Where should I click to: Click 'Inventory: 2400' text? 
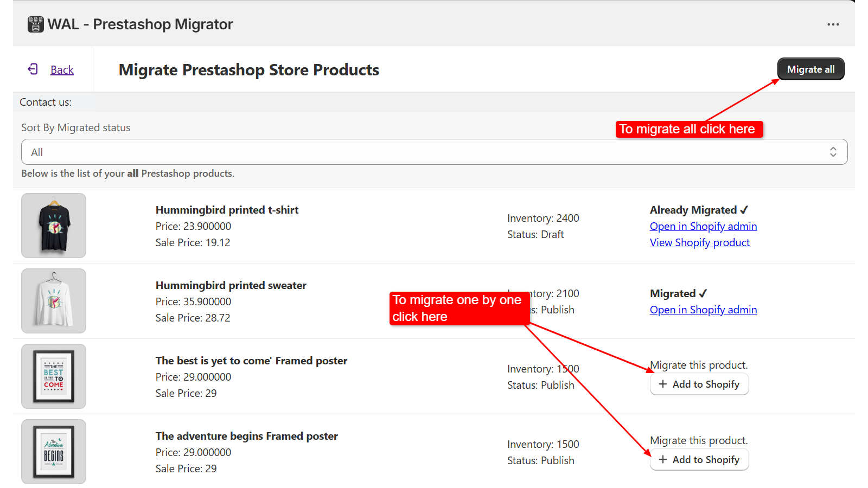coord(543,218)
